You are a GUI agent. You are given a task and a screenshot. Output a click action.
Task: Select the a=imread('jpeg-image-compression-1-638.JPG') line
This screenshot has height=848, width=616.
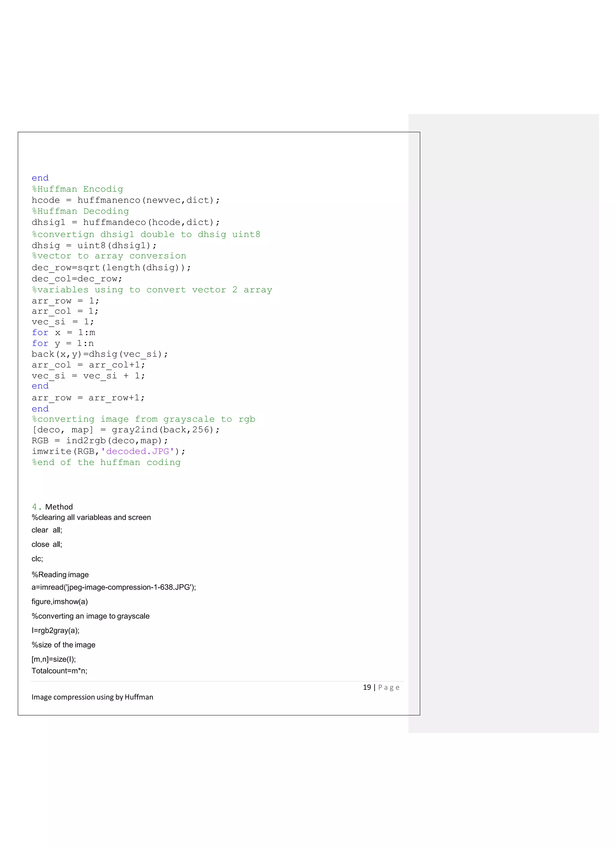[x=114, y=587]
